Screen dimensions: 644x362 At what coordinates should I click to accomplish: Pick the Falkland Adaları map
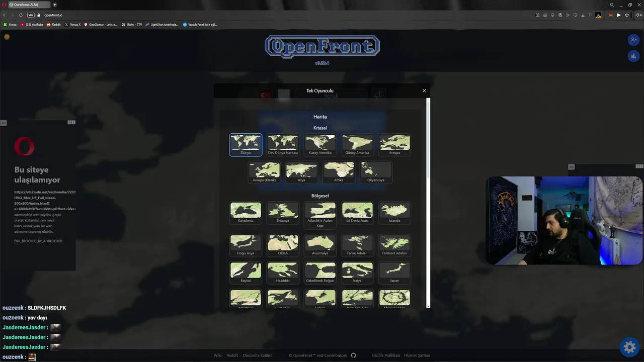tap(394, 245)
